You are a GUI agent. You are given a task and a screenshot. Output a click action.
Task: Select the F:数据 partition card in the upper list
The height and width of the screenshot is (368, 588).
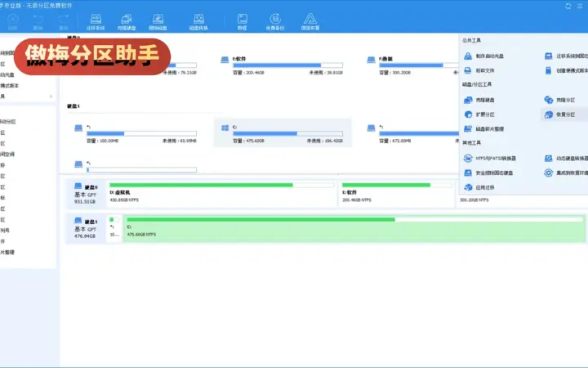(411, 65)
